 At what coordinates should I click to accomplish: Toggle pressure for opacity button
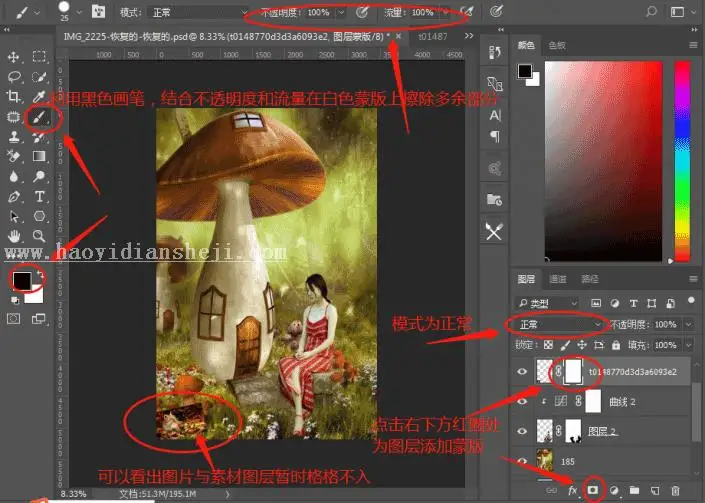coord(362,12)
